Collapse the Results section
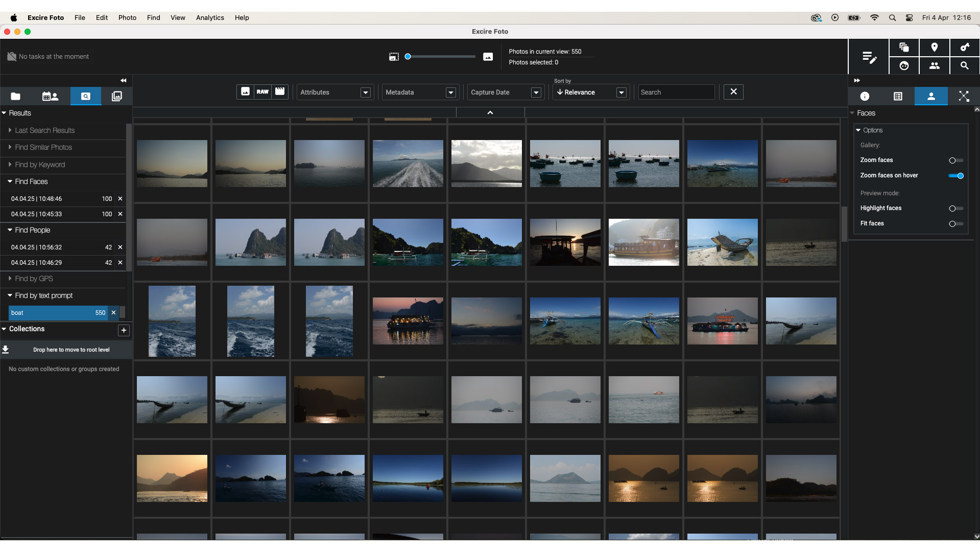 [x=4, y=113]
